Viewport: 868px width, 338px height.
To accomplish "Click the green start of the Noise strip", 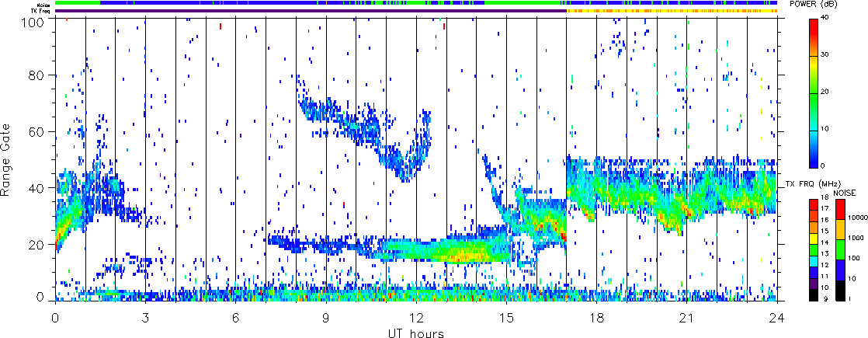I will (78, 3).
